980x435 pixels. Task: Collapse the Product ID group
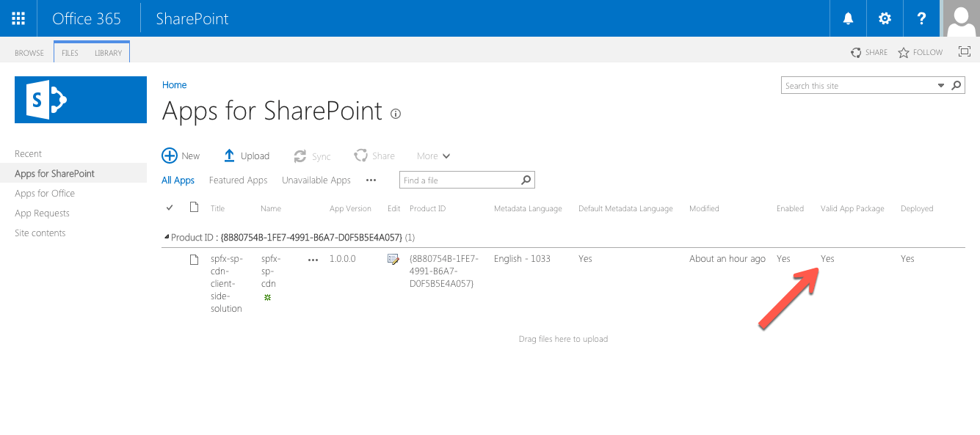[167, 238]
